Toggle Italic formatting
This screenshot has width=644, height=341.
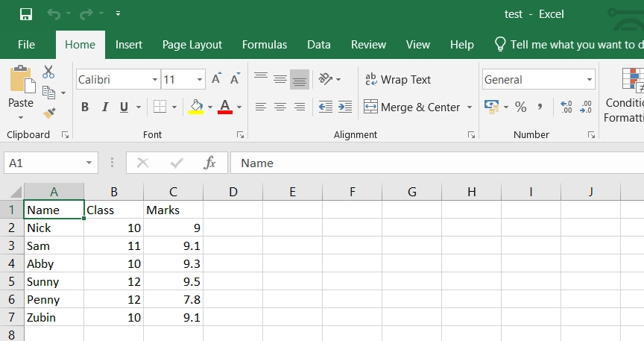click(105, 107)
